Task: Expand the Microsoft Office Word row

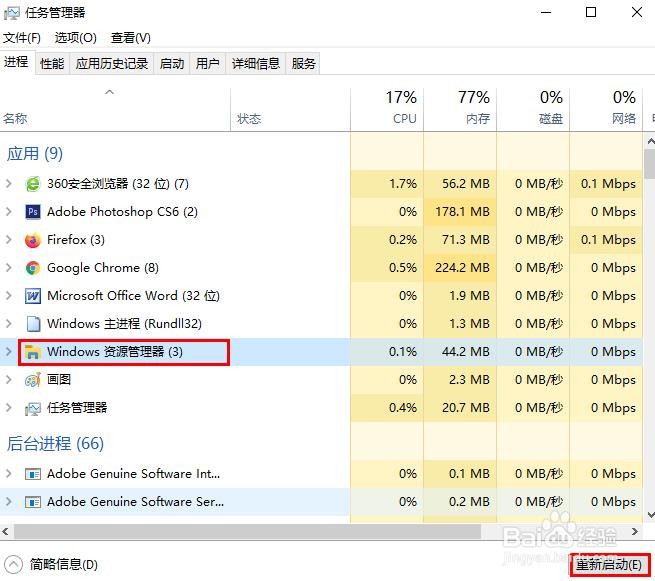Action: point(8,296)
